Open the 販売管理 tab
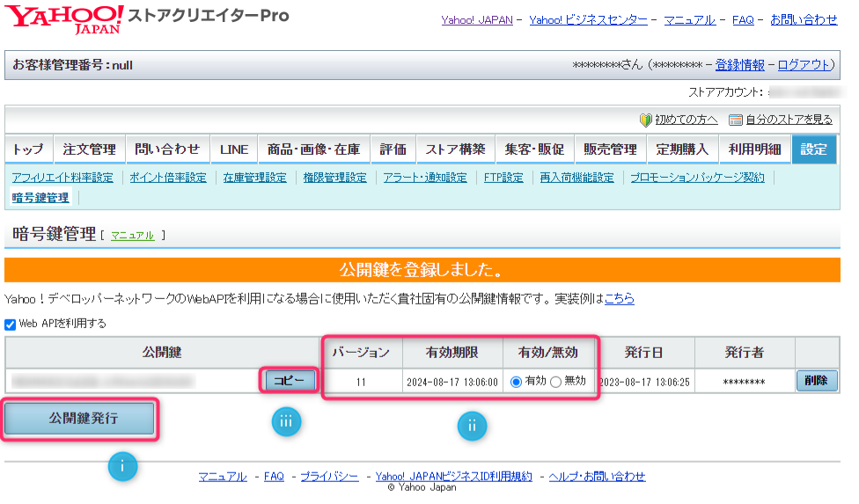The image size is (859, 504). (610, 150)
